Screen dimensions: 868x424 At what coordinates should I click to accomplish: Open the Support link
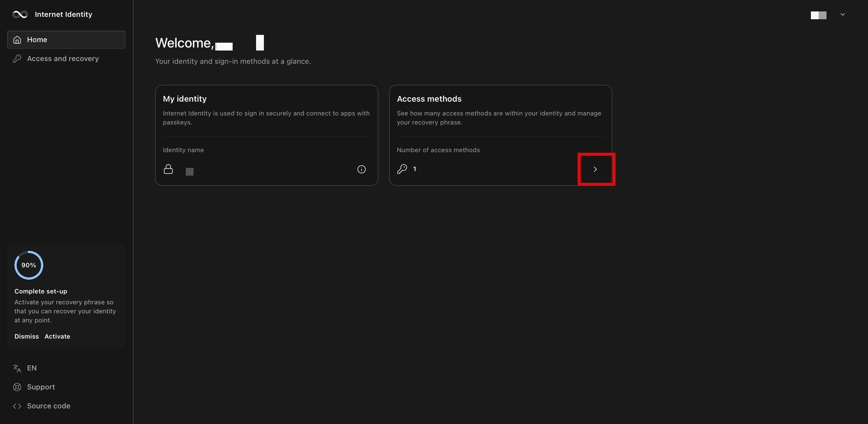point(41,387)
